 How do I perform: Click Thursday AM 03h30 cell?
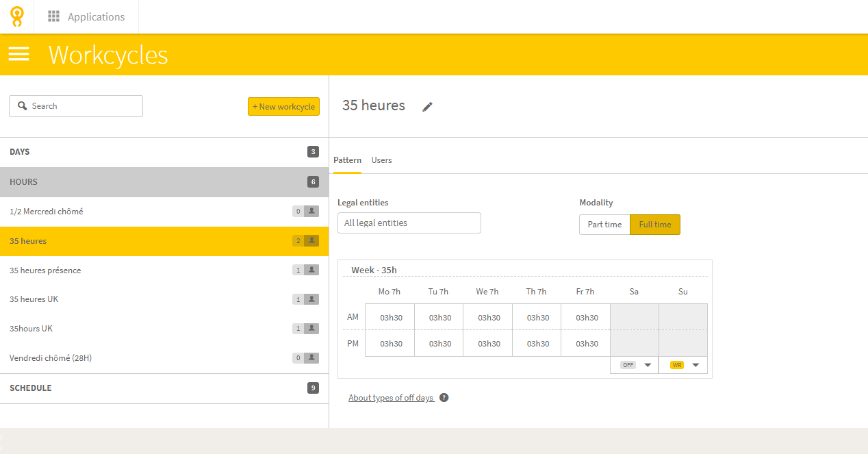pyautogui.click(x=537, y=317)
